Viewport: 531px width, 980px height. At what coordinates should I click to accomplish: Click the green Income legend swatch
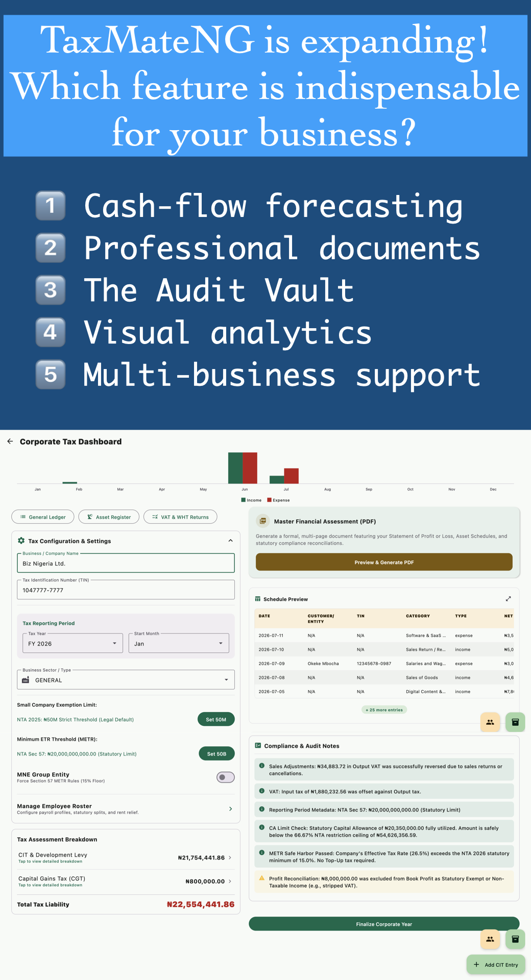pos(243,500)
